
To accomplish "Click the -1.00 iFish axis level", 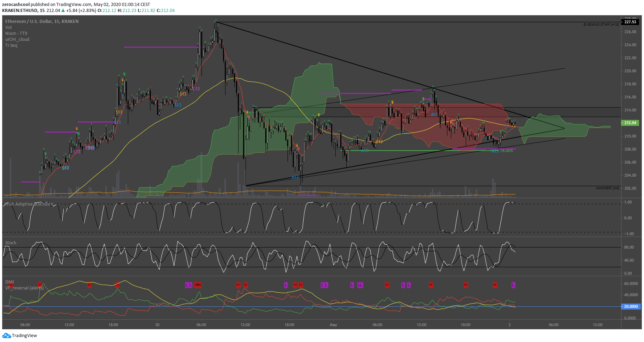I will [628, 234].
